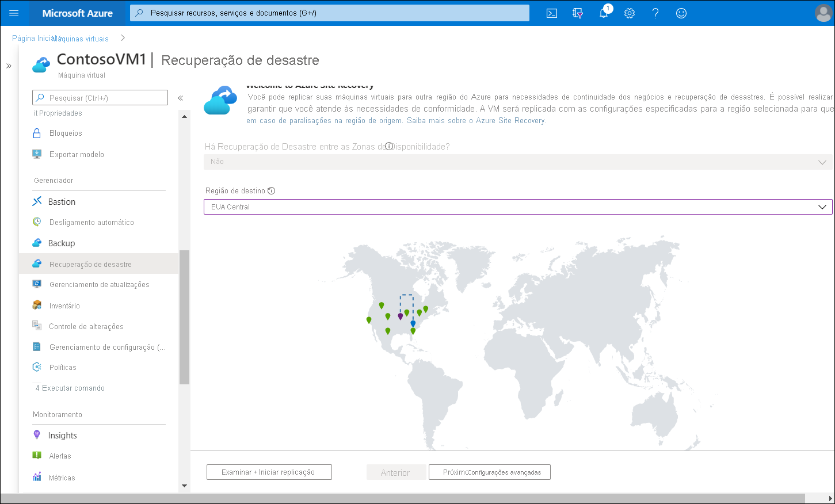Click the Insights lightbulb icon

[37, 435]
